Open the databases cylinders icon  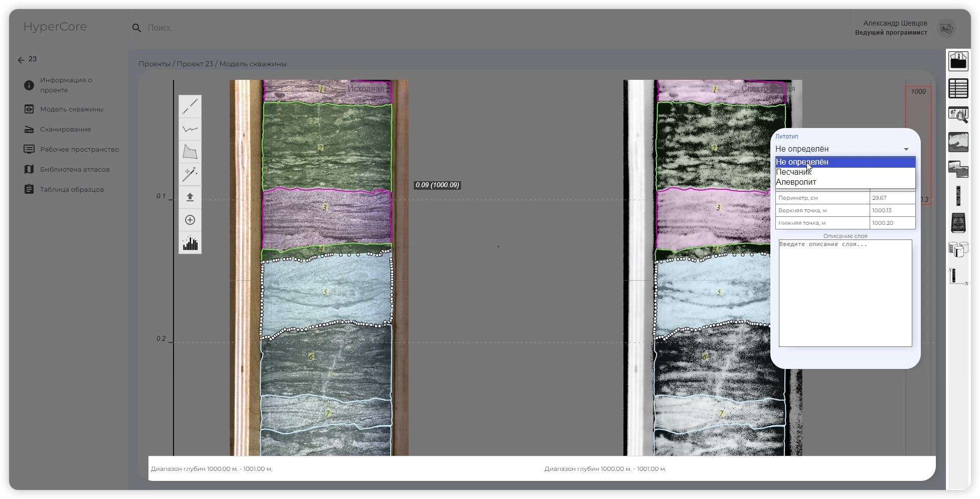pos(958,249)
